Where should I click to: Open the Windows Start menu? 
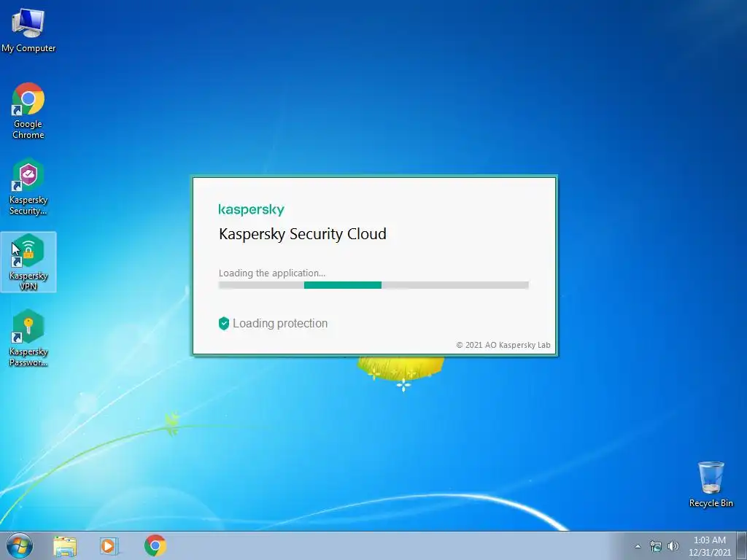(20, 545)
